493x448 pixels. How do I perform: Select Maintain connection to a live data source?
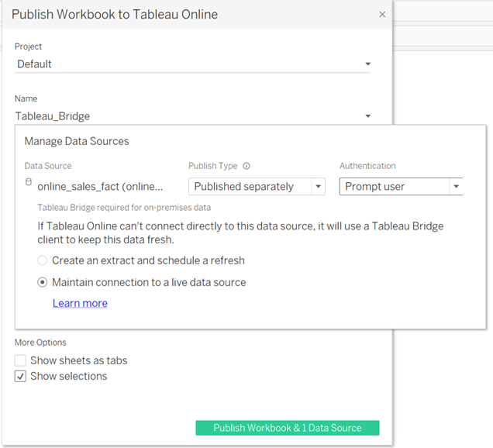(43, 282)
